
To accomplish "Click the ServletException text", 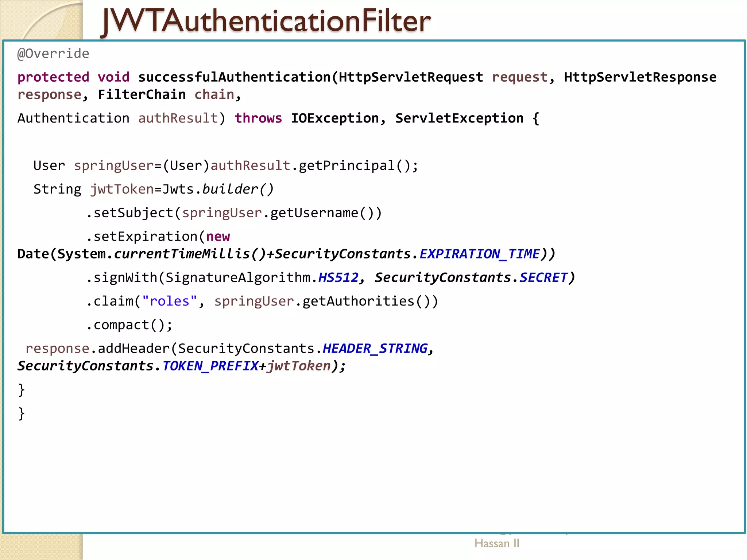I will pos(460,118).
